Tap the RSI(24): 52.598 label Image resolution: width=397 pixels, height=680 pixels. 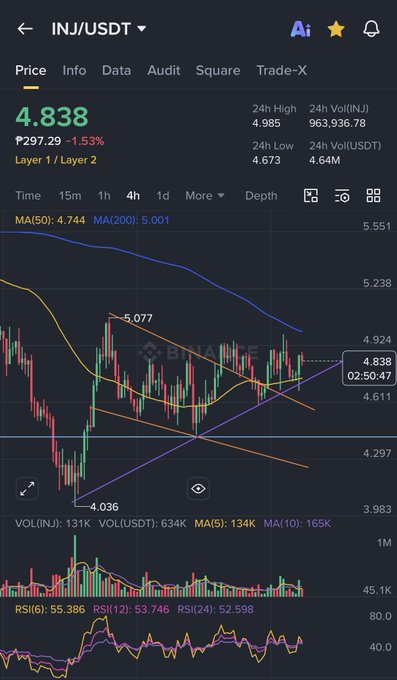(x=216, y=609)
